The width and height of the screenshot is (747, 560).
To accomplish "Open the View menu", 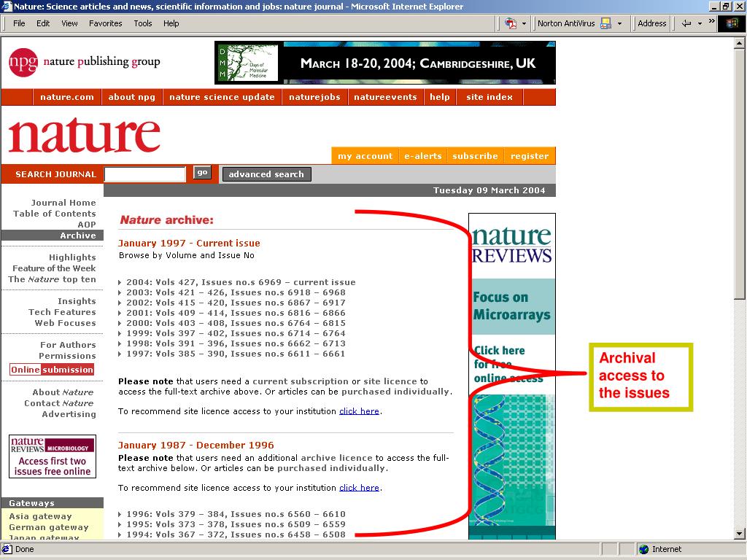I will [69, 23].
